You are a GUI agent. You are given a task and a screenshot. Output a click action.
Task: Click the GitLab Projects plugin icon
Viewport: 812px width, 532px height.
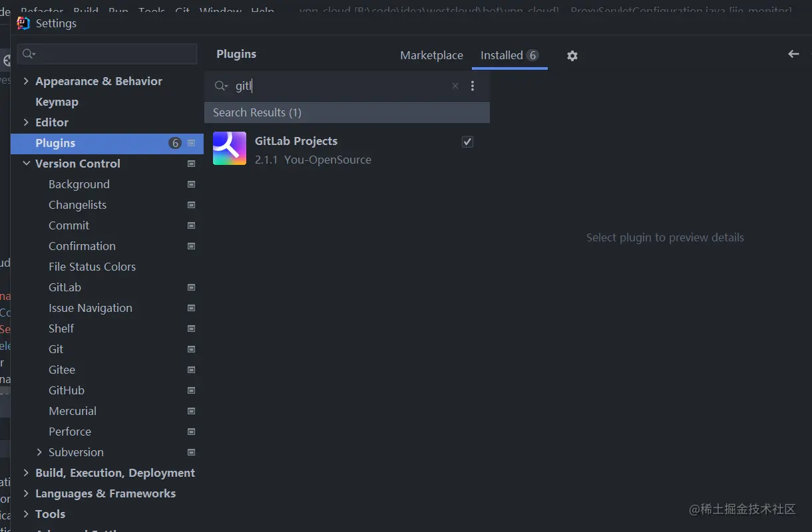coord(229,148)
